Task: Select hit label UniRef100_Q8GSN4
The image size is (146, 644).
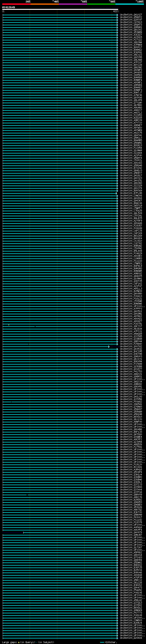Action: (131, 42)
